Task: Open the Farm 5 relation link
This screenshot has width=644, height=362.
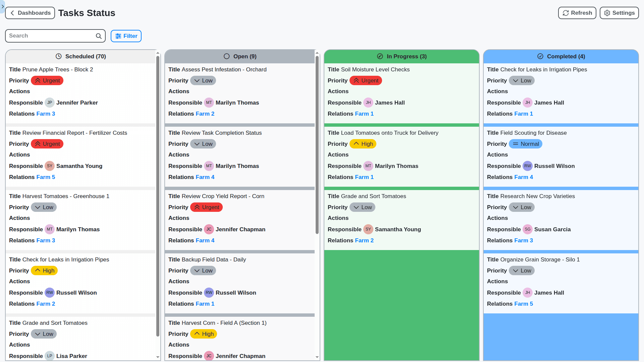Action: coord(46,177)
